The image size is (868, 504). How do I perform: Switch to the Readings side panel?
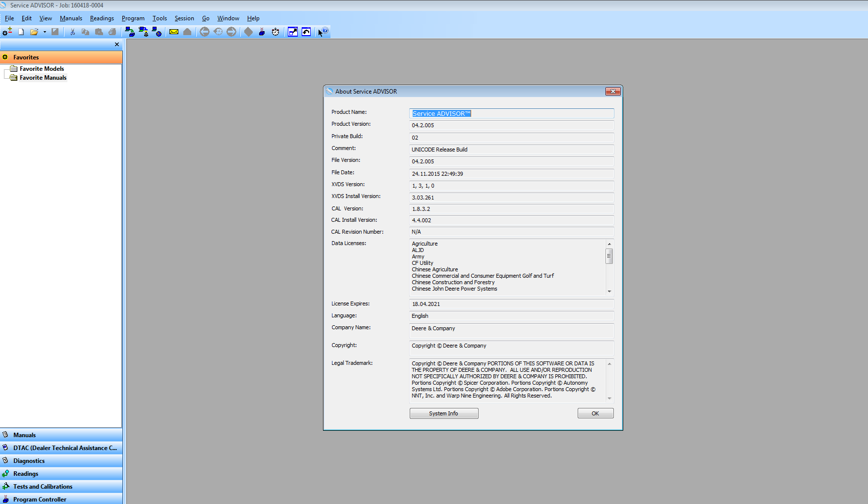[61, 473]
